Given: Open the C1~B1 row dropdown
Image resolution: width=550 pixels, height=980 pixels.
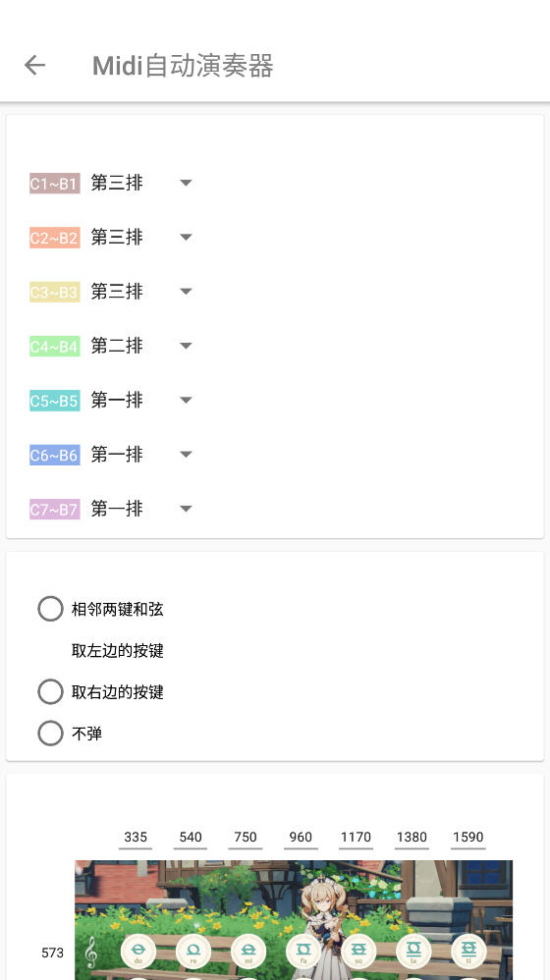Looking at the screenshot, I should point(141,183).
